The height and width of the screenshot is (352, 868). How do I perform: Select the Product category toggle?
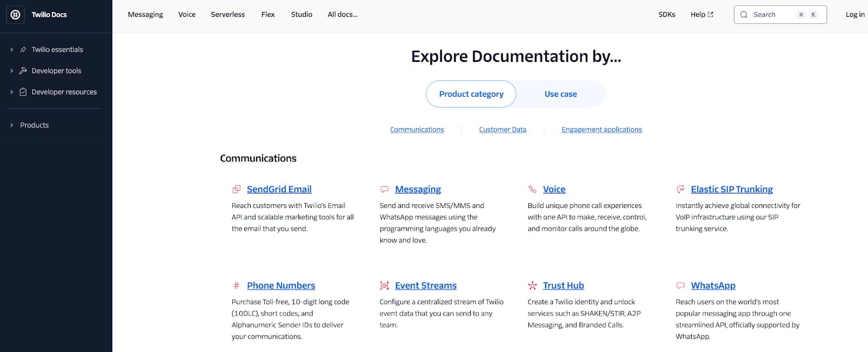pyautogui.click(x=471, y=94)
